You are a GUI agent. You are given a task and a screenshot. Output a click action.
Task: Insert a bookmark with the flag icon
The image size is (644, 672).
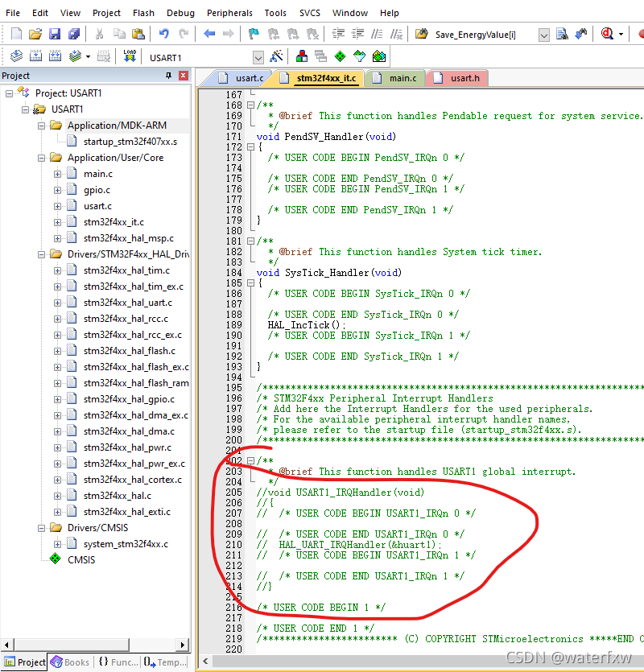coord(254,34)
